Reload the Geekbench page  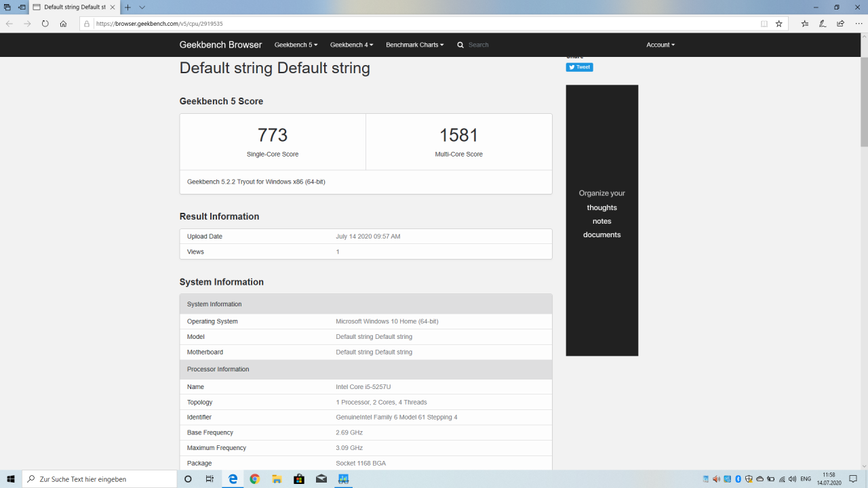tap(45, 23)
